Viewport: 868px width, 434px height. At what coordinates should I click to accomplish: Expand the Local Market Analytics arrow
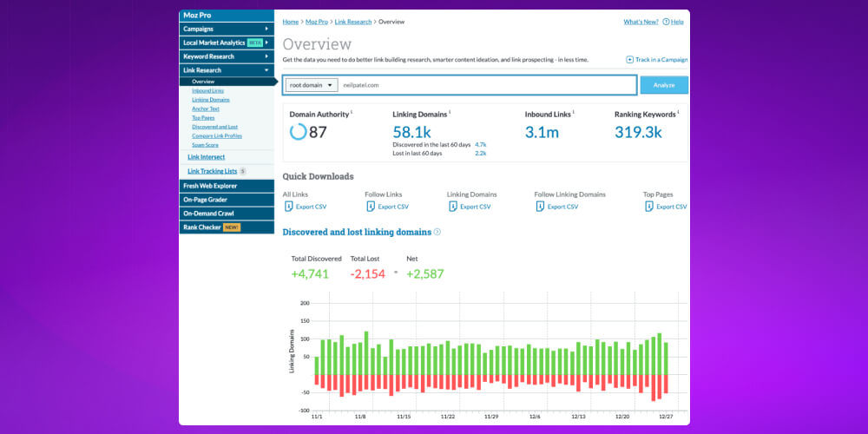pos(266,43)
